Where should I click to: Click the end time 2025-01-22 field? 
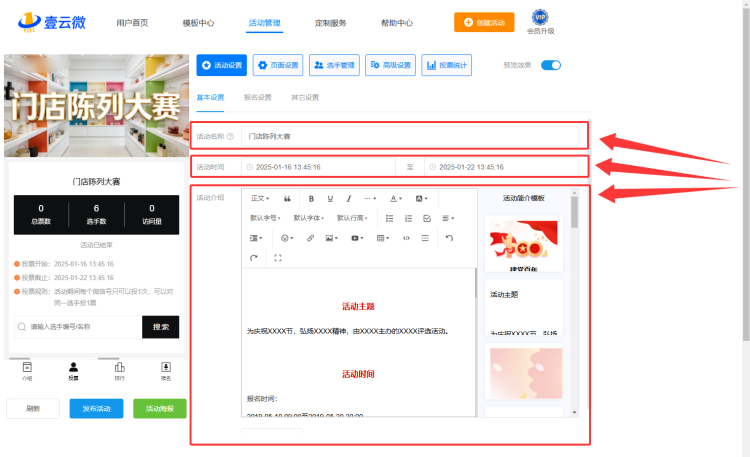pyautogui.click(x=501, y=167)
